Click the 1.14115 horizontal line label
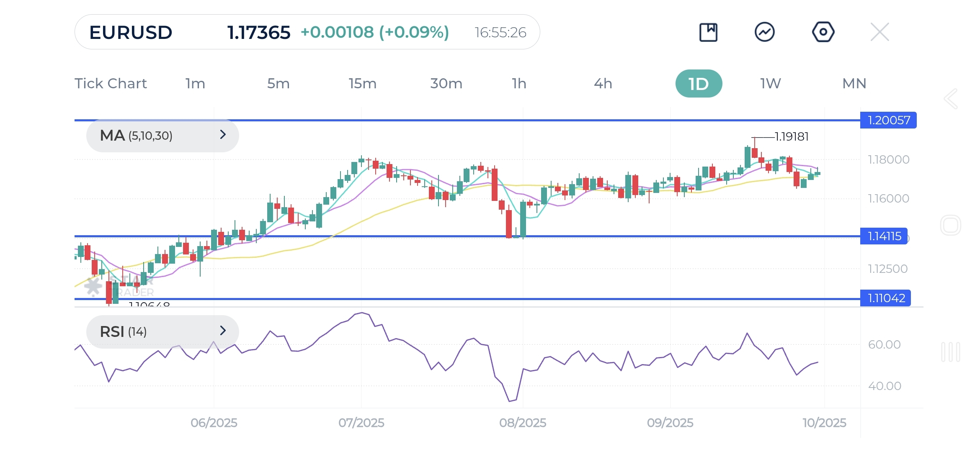Image resolution: width=980 pixels, height=452 pixels. pyautogui.click(x=884, y=236)
